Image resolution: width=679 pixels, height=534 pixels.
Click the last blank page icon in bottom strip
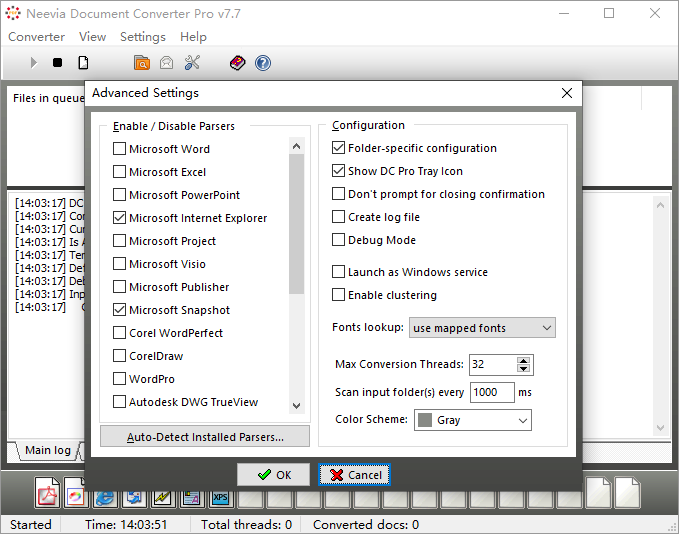(x=627, y=492)
